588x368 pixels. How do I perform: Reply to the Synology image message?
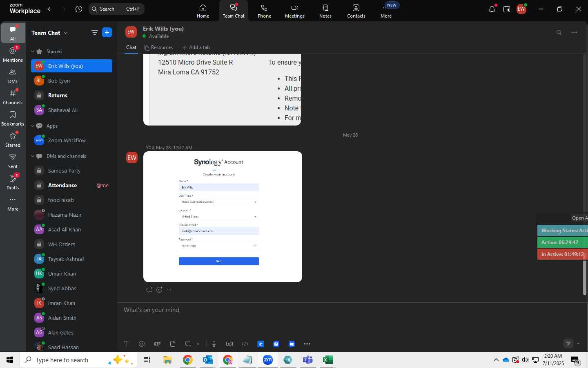[149, 290]
